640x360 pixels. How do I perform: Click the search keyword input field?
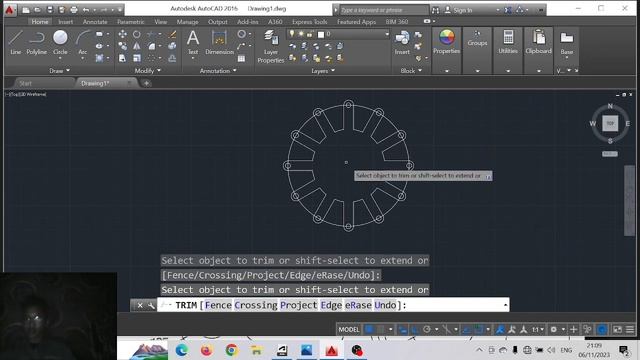384,10
